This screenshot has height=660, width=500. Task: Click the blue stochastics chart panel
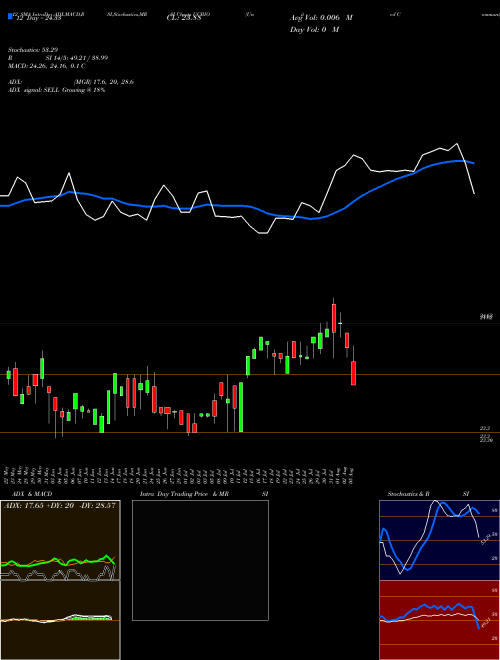pyautogui.click(x=439, y=540)
